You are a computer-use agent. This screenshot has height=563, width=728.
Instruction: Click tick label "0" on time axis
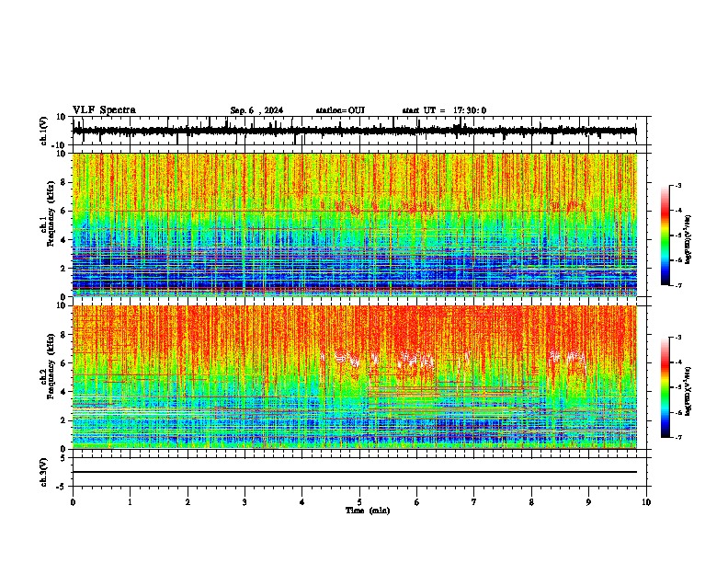[73, 502]
